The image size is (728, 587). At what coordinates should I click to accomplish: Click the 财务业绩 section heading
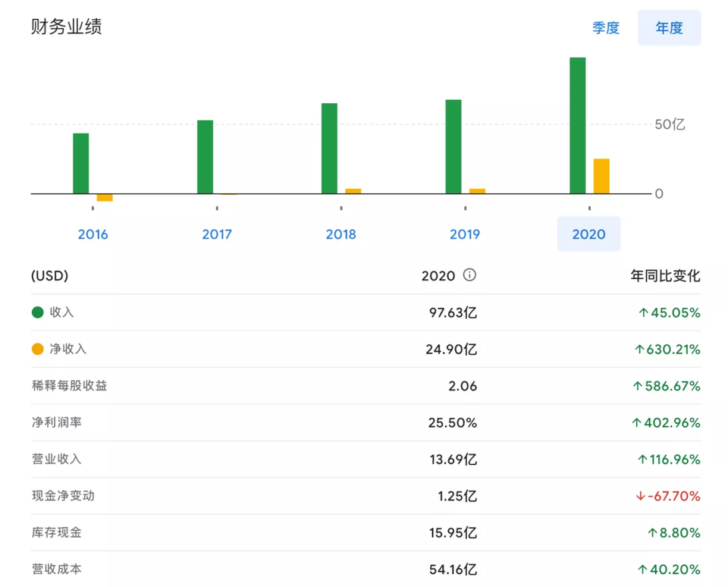pos(66,27)
